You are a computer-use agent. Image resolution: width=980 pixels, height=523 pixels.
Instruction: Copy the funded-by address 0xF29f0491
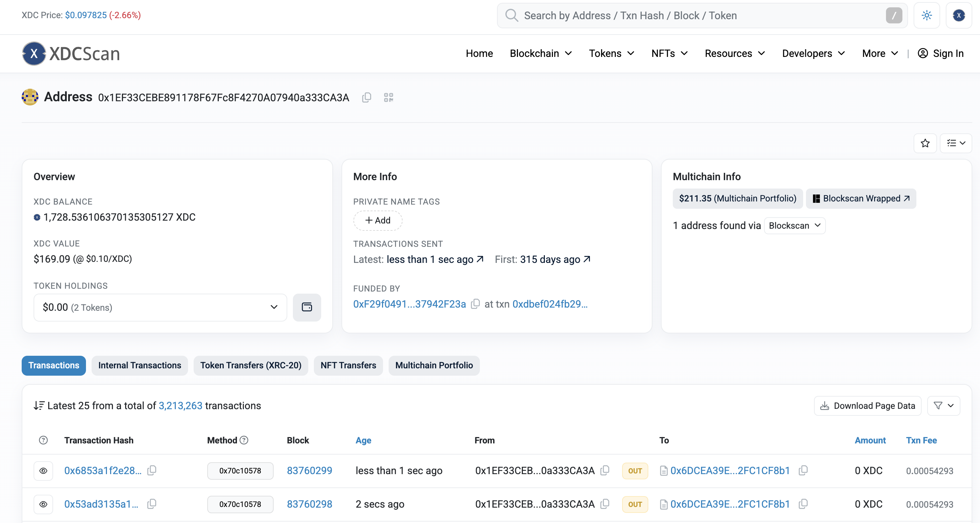pos(475,304)
